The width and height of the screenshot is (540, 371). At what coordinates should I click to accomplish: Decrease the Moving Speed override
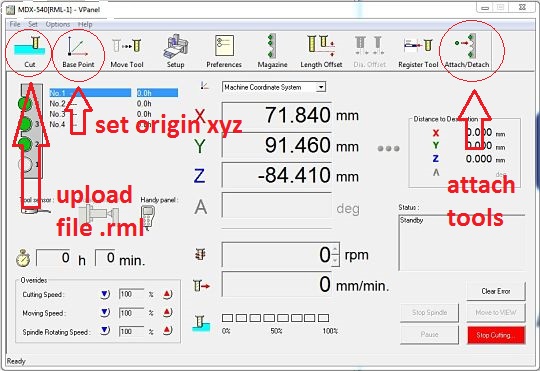[x=105, y=312]
